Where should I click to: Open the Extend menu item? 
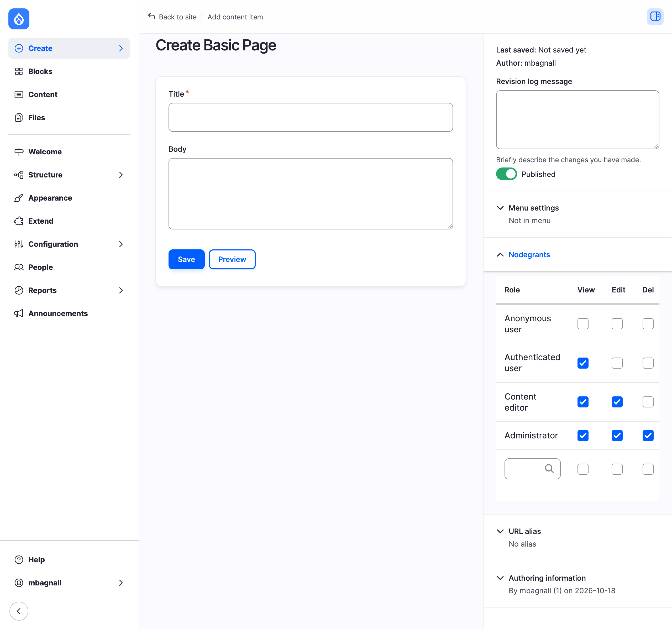pos(69,221)
